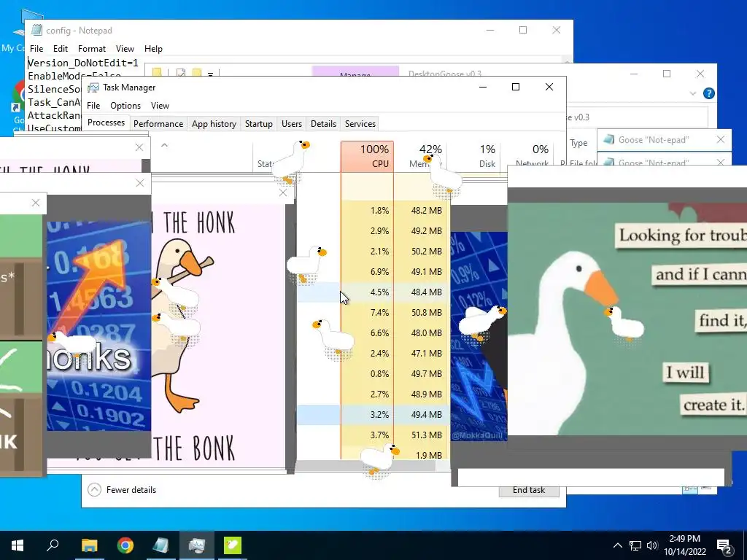This screenshot has width=747, height=560.
Task: Click the goose sprite over the Status column
Action: click(x=292, y=162)
